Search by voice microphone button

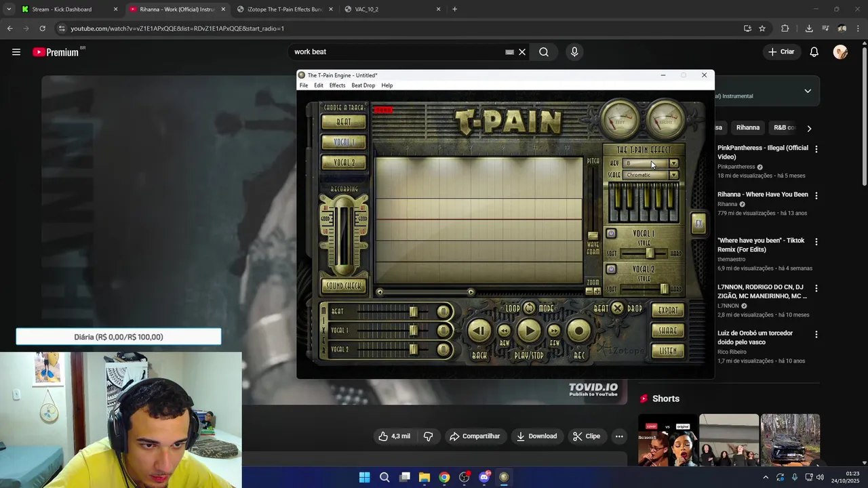click(x=574, y=52)
